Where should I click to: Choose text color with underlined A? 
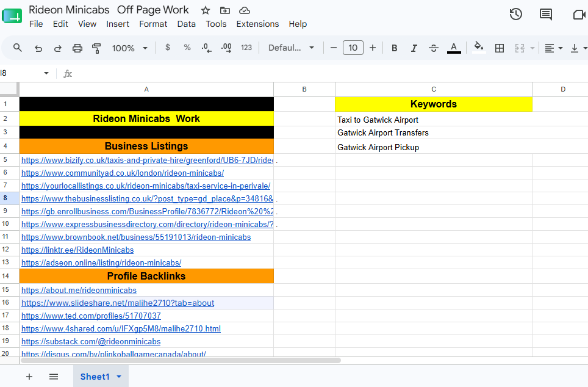[x=454, y=48]
